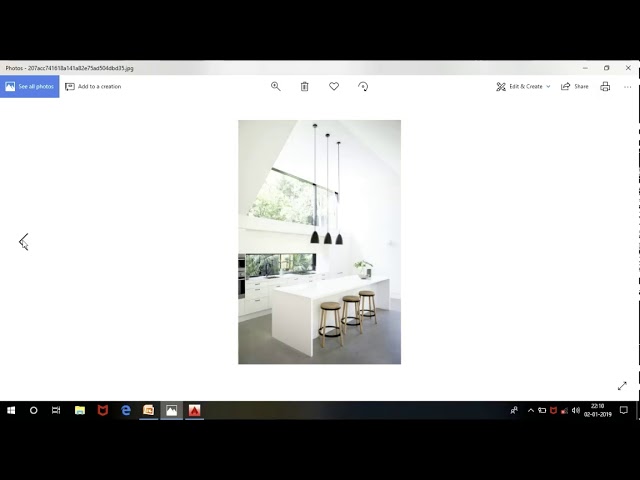Image resolution: width=640 pixels, height=480 pixels.
Task: Open the more options ellipsis menu
Action: click(627, 87)
